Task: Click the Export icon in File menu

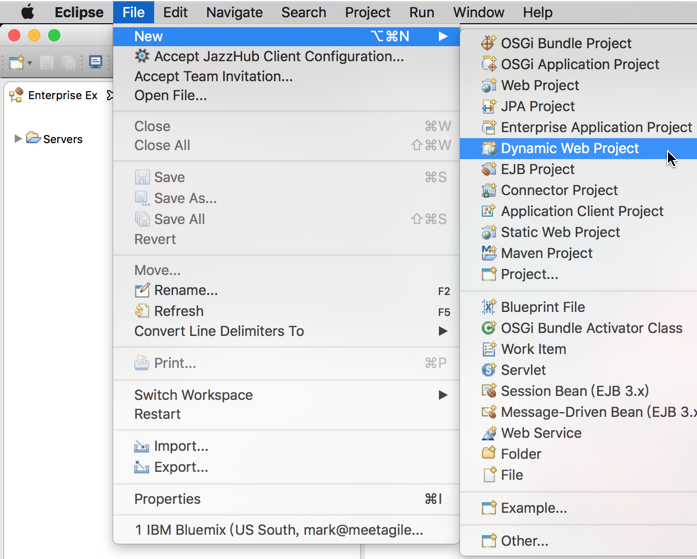Action: 142,467
